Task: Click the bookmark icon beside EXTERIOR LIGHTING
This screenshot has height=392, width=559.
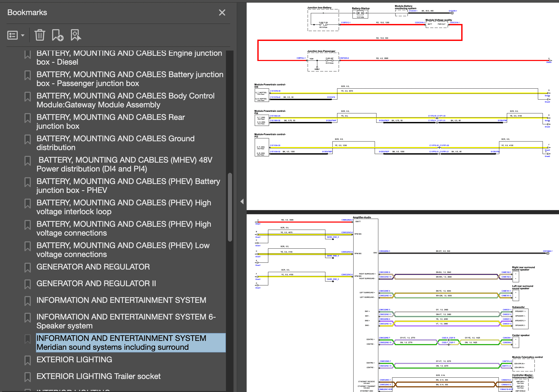Action: [x=28, y=360]
